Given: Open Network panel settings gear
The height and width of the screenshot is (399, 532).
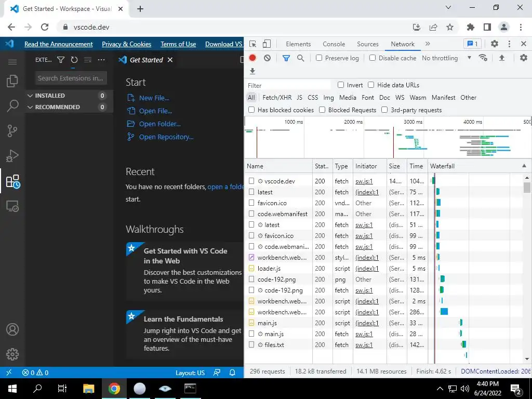Looking at the screenshot, I should click(524, 58).
